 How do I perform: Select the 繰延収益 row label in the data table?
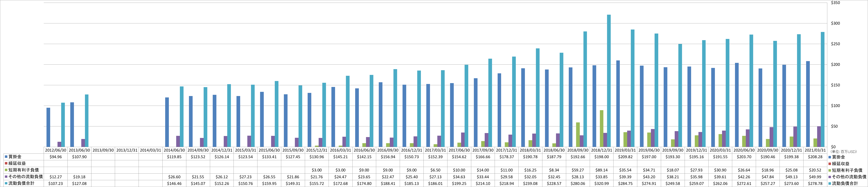[17, 163]
